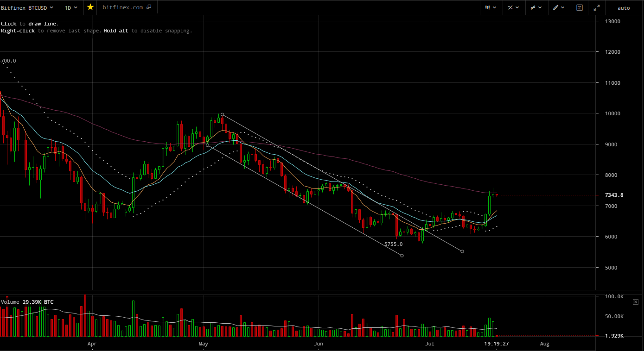Click the chart snapshot icon
644x351 pixels.
(580, 7)
